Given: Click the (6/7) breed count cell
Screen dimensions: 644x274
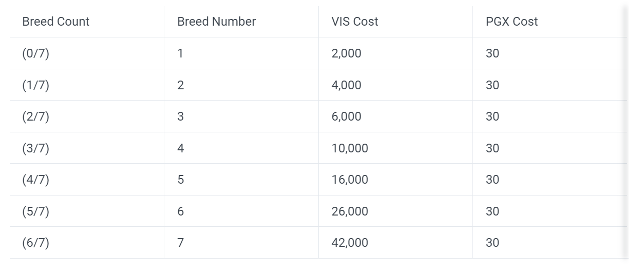Looking at the screenshot, I should click(36, 243).
